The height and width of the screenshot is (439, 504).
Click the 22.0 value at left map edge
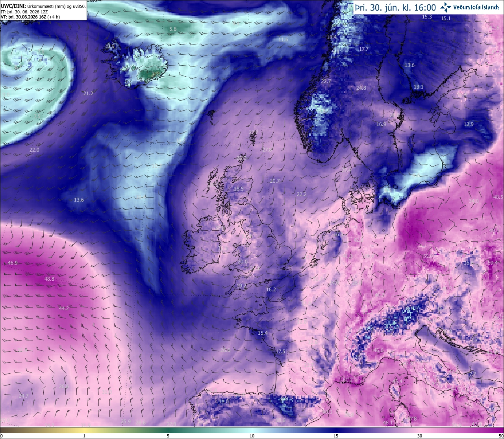pos(34,150)
